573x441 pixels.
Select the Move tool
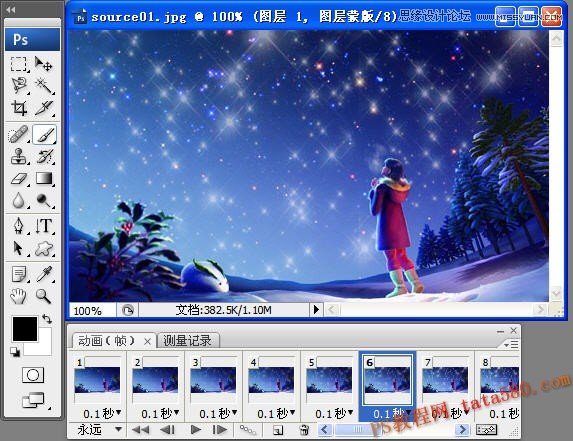pyautogui.click(x=43, y=64)
